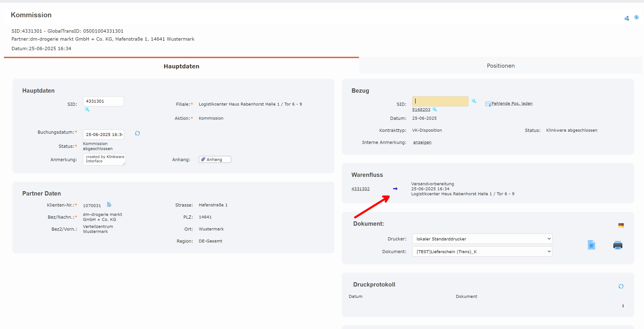Click the search magnifier next to Bezug SID field
Image resolution: width=644 pixels, height=329 pixels.
tap(474, 101)
